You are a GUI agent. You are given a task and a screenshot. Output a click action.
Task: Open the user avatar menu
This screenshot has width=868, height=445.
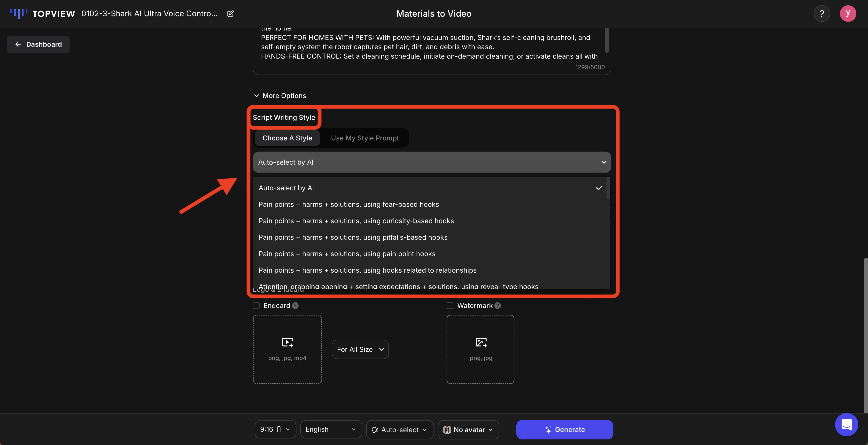click(848, 14)
